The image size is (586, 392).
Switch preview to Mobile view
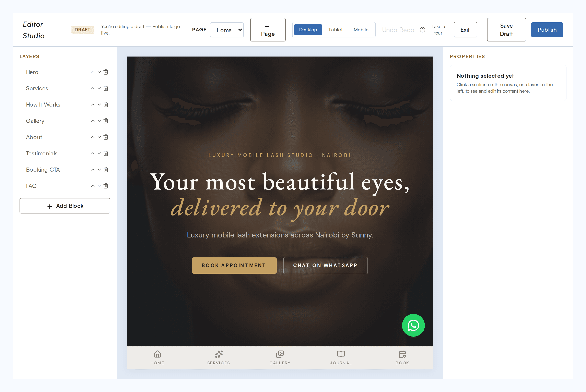361,30
